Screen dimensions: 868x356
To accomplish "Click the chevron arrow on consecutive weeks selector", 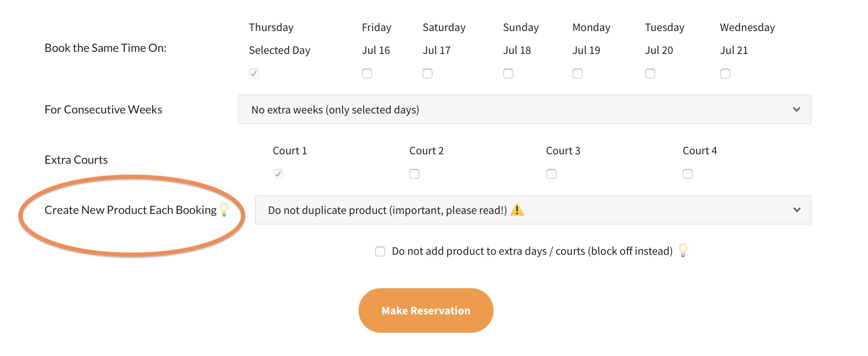I will tap(797, 109).
